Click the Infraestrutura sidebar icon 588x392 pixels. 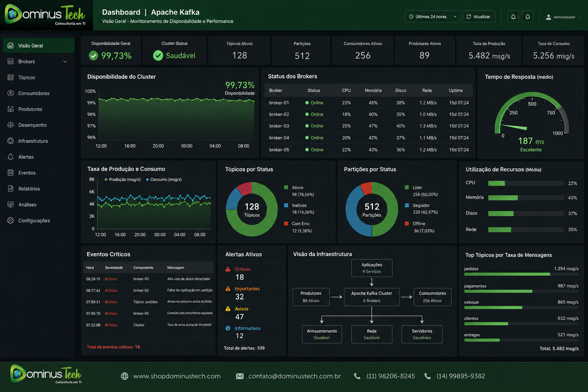tap(11, 141)
